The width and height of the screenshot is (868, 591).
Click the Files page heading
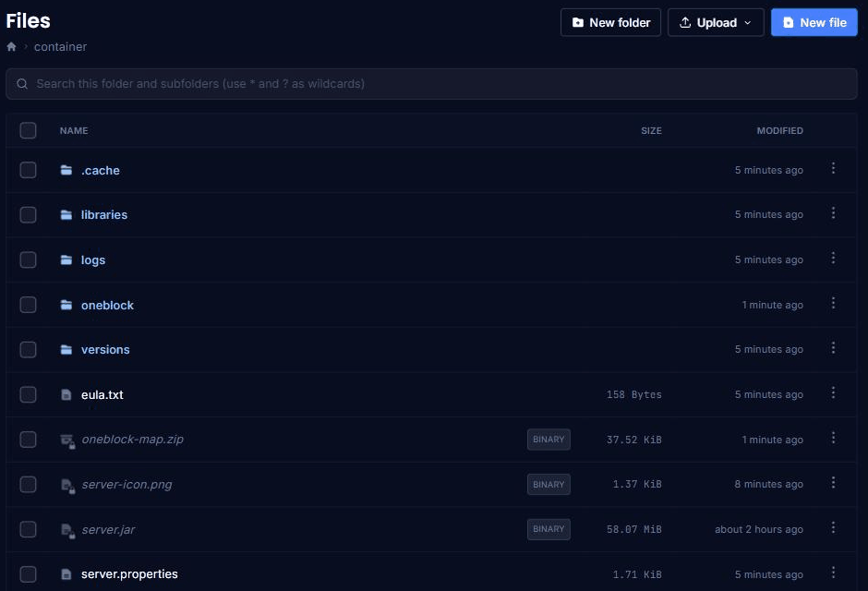29,21
